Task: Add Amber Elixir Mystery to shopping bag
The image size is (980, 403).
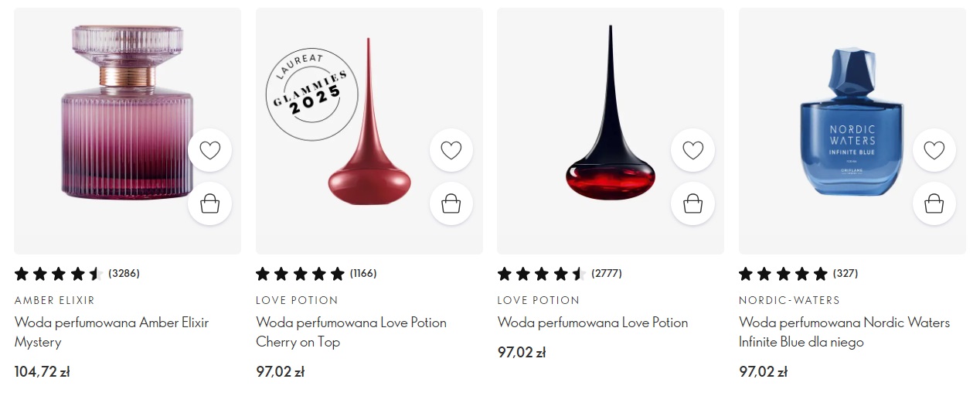Action: [x=209, y=203]
